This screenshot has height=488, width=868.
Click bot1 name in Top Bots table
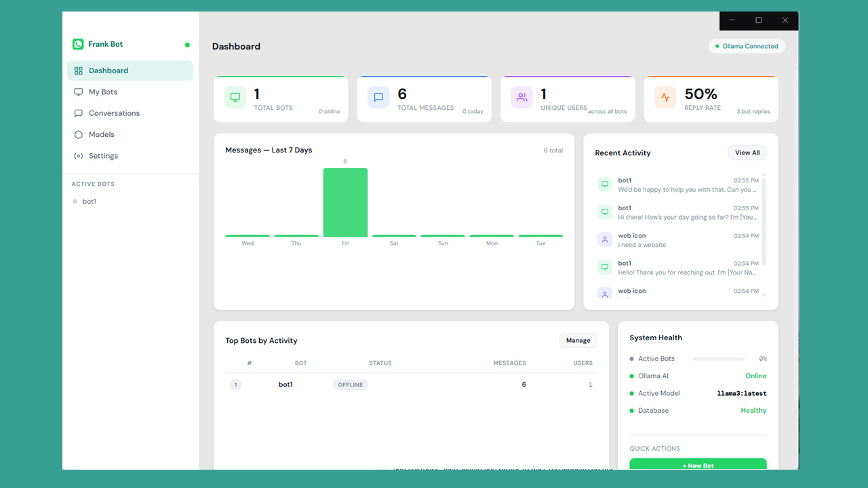285,385
